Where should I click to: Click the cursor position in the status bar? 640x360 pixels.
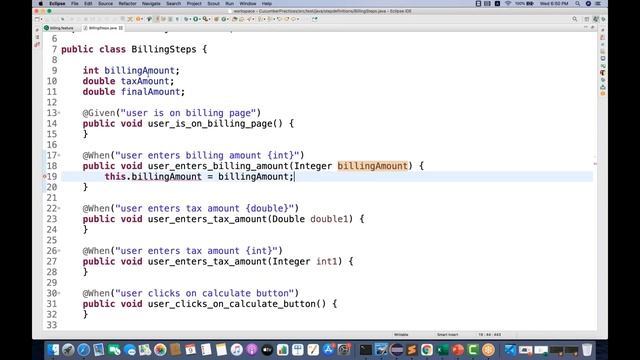(489, 335)
